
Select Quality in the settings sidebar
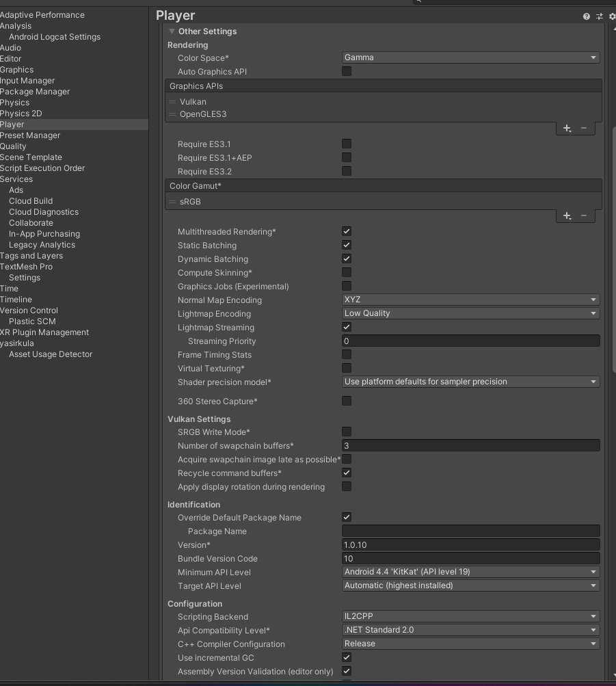[x=13, y=146]
